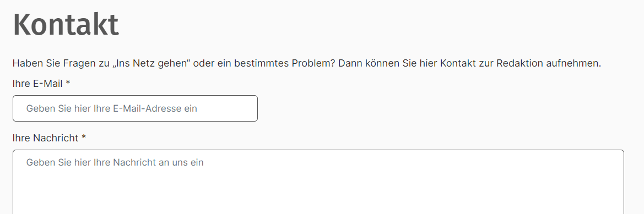This screenshot has height=214, width=644.
Task: Click the Kontakt page heading
Action: [66, 25]
